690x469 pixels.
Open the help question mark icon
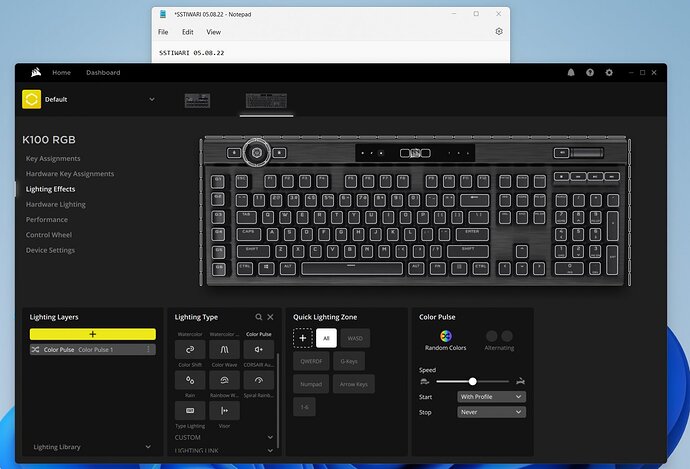[590, 73]
